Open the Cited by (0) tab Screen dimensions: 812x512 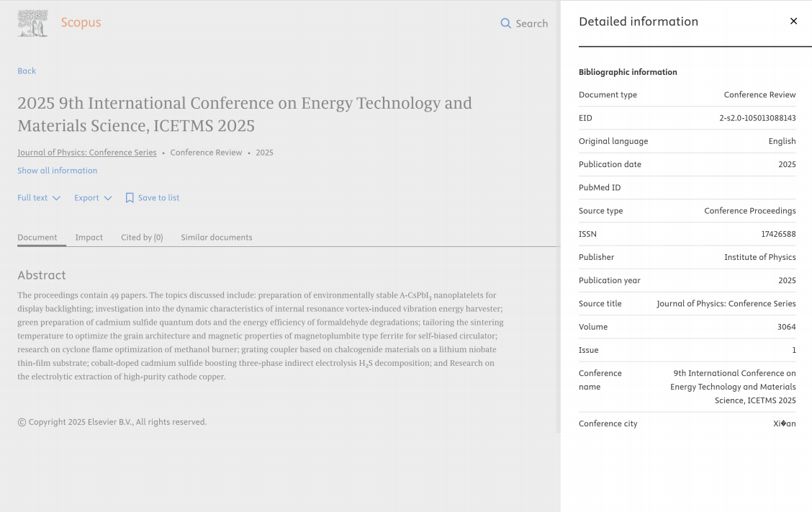coord(142,238)
